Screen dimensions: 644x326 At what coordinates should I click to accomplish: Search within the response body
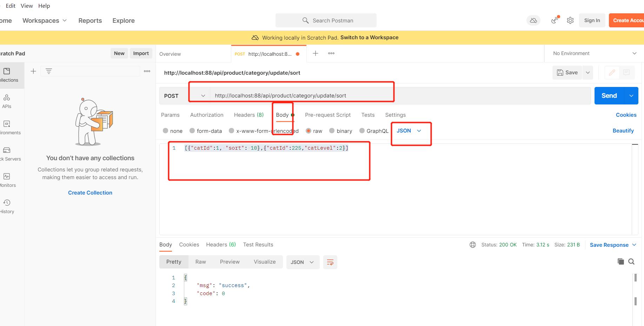(631, 262)
